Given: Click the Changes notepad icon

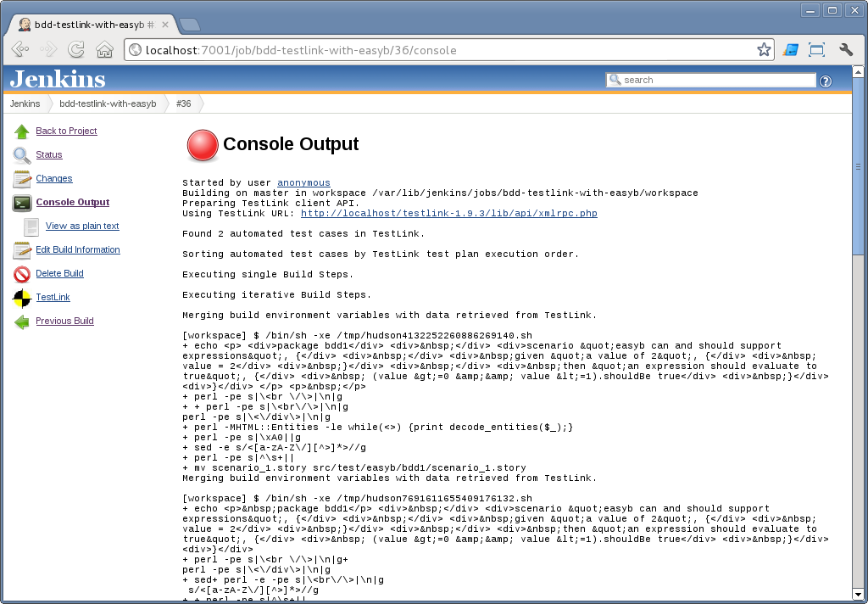Looking at the screenshot, I should coord(22,179).
